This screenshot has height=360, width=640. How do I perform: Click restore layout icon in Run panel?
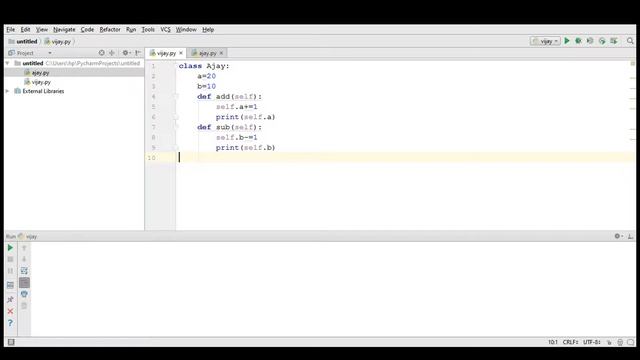pos(10,285)
